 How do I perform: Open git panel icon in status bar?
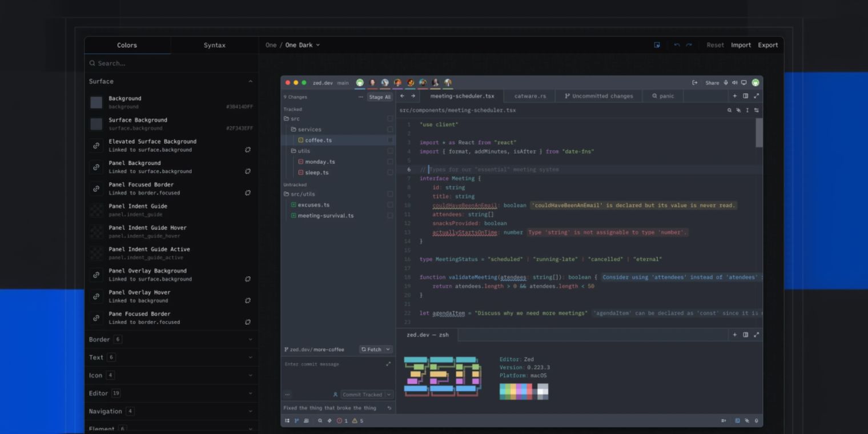[x=296, y=421]
